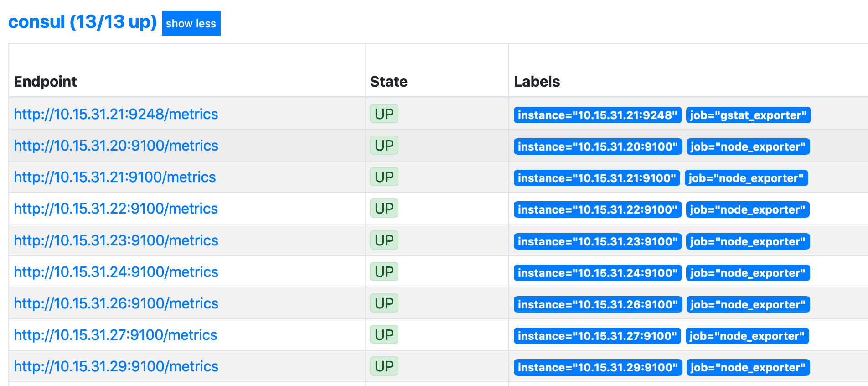Select the instance="10.15.31.23:9100" label pill
This screenshot has height=386, width=868.
click(598, 241)
